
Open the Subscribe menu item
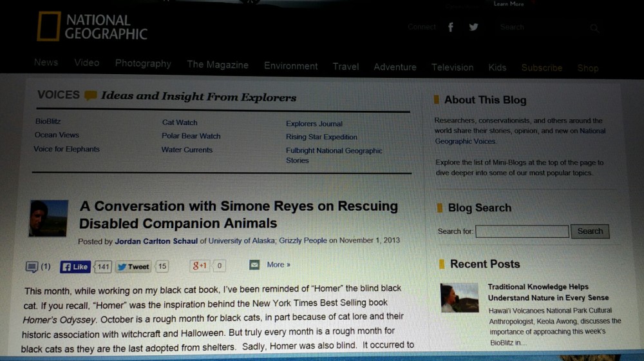click(542, 68)
